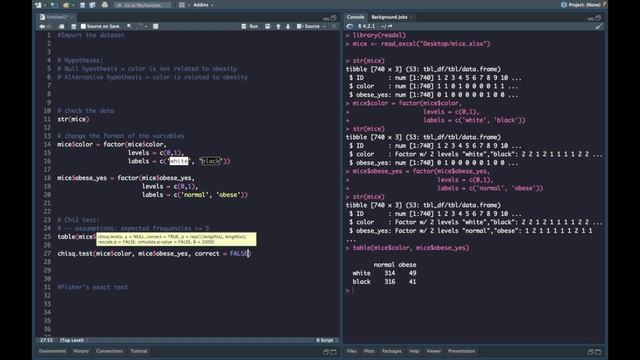The image size is (640, 360).
Task: Print the current file
Action: click(x=104, y=5)
